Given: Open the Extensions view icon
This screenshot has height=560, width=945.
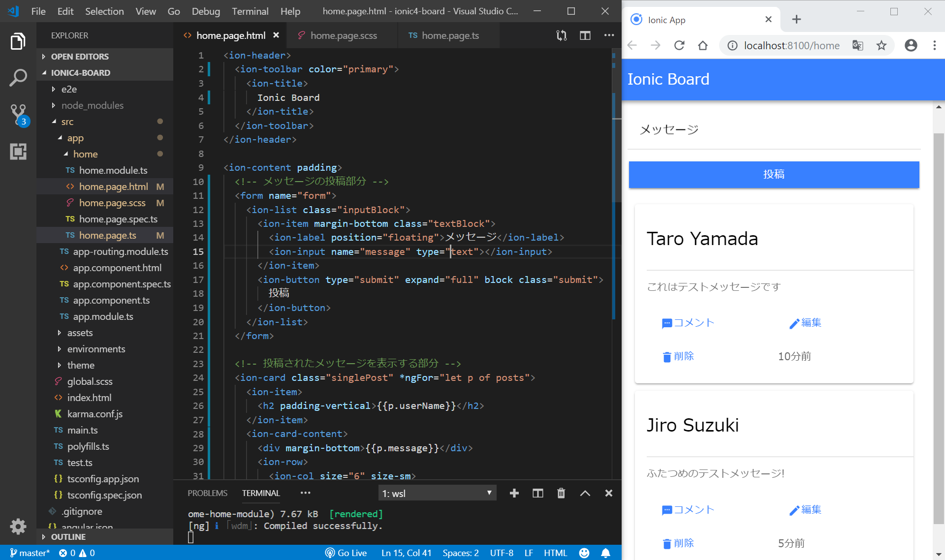Looking at the screenshot, I should [x=18, y=152].
